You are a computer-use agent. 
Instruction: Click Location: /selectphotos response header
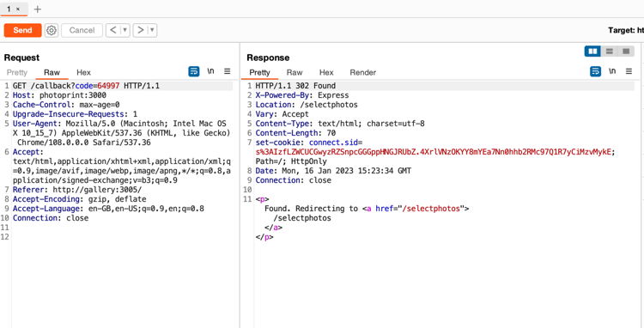click(307, 105)
